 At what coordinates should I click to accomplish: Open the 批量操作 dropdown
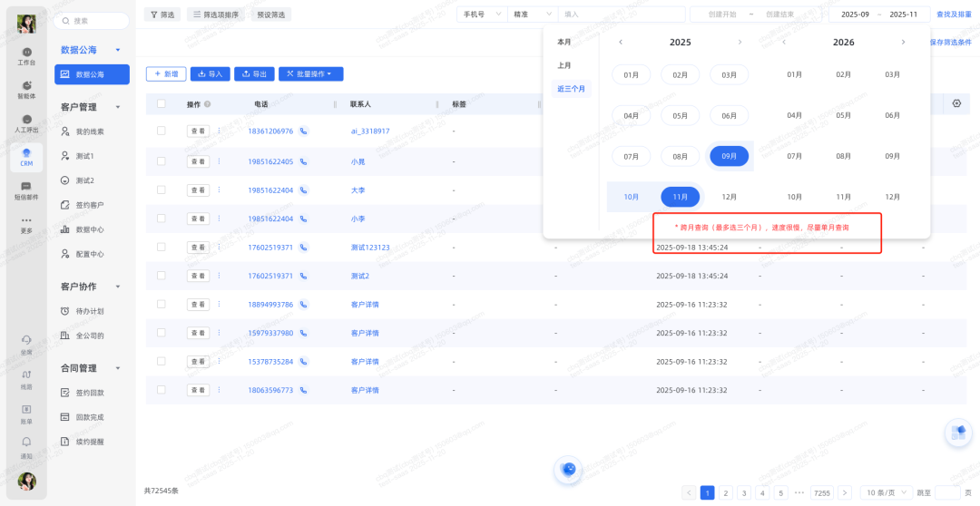[310, 74]
